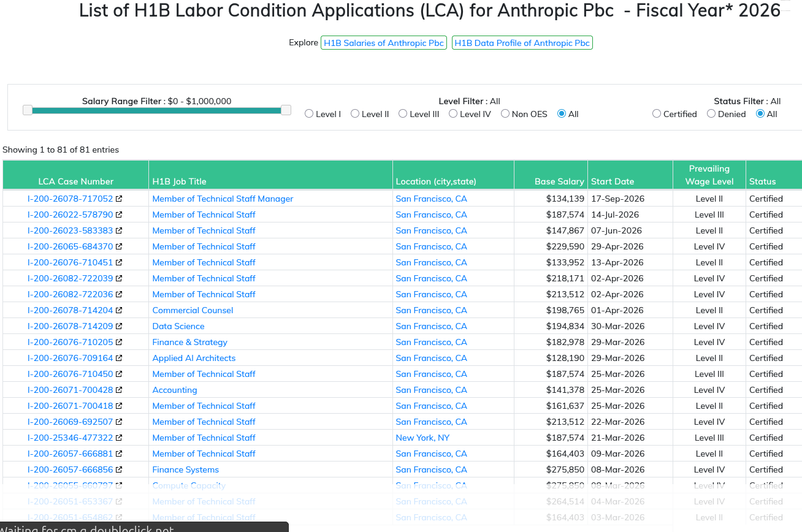This screenshot has width=802, height=532.
Task: Open the New York, NY location link
Action: 422,438
